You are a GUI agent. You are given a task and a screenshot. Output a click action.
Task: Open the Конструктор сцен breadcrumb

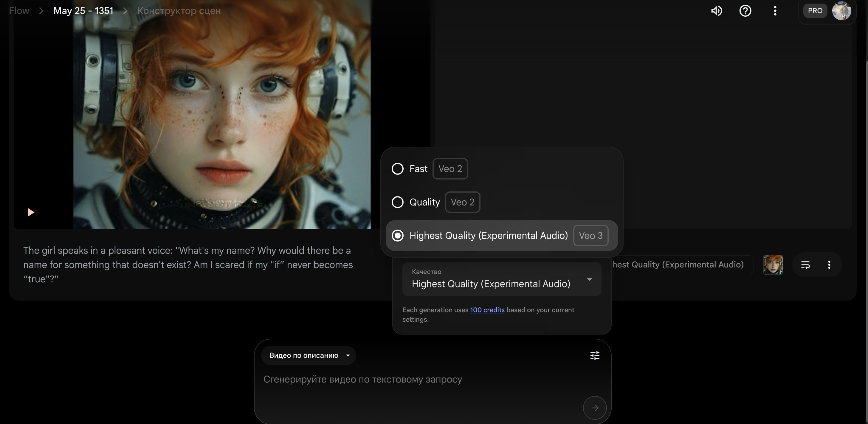click(x=179, y=11)
